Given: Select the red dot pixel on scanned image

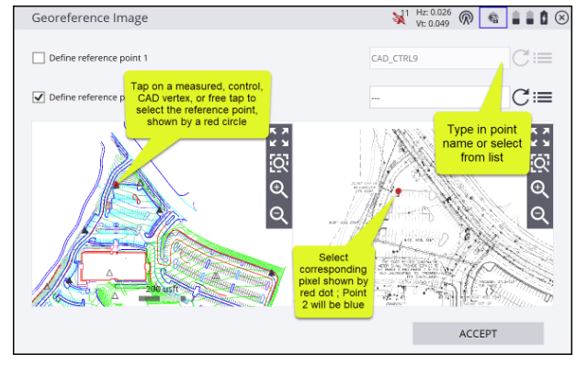Looking at the screenshot, I should pos(398,191).
